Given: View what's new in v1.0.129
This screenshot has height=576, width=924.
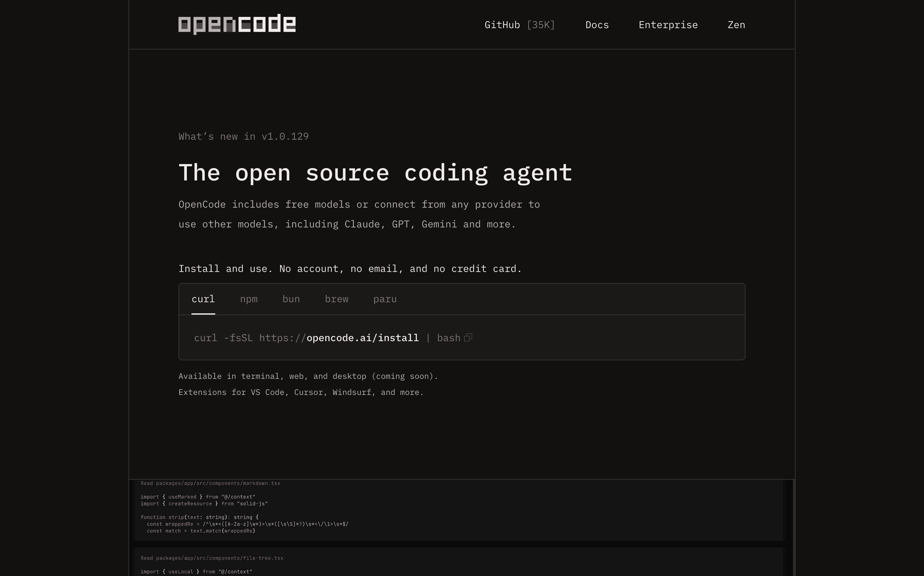Looking at the screenshot, I should tap(244, 136).
